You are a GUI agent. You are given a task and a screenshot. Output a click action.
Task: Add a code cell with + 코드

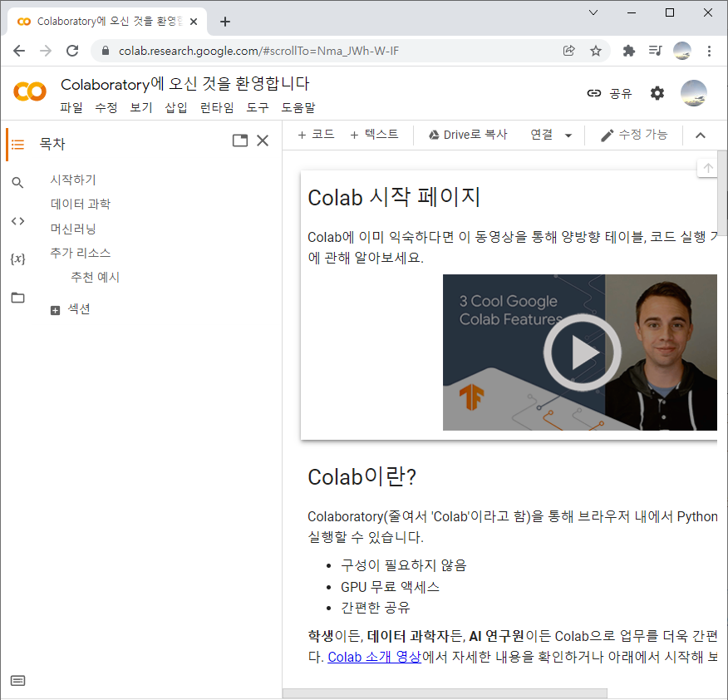click(x=316, y=134)
